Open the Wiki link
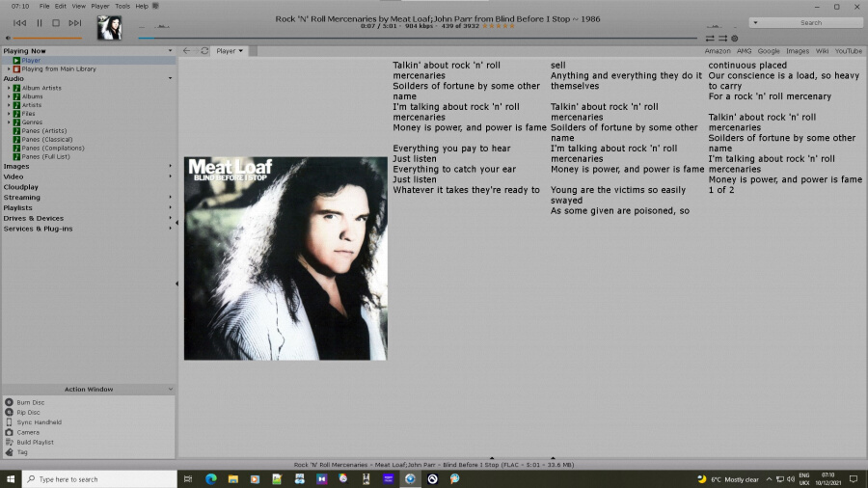The width and height of the screenshot is (868, 488). tap(822, 51)
